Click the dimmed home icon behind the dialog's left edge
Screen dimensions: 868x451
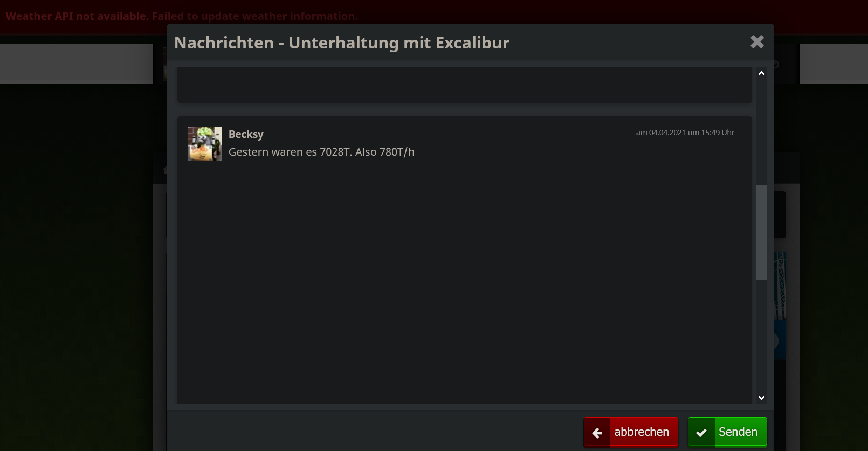click(165, 169)
